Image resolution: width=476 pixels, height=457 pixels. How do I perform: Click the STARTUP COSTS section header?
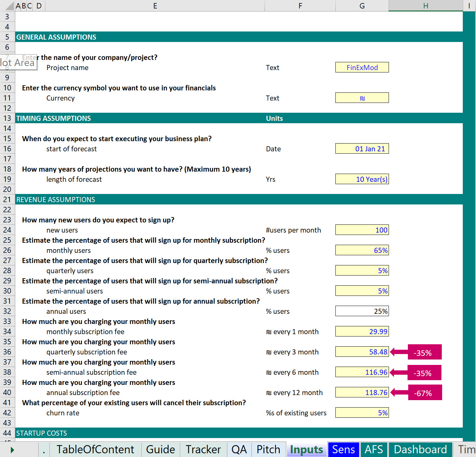42,433
